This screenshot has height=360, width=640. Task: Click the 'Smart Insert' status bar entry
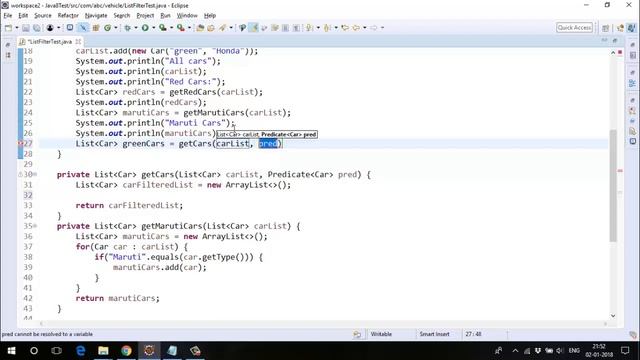click(434, 334)
